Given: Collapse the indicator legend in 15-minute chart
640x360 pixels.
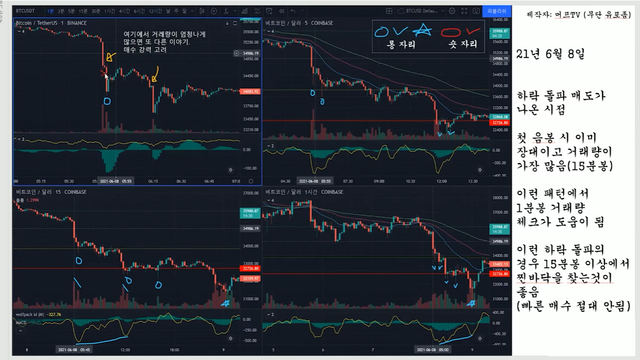Looking at the screenshot, I should (20, 331).
